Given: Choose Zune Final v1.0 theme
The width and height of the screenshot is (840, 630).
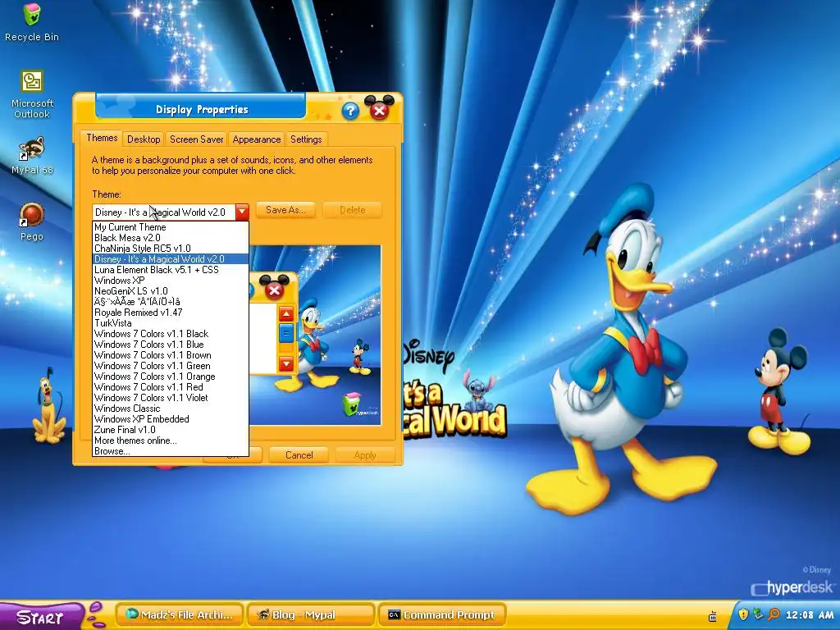Looking at the screenshot, I should point(171,430).
